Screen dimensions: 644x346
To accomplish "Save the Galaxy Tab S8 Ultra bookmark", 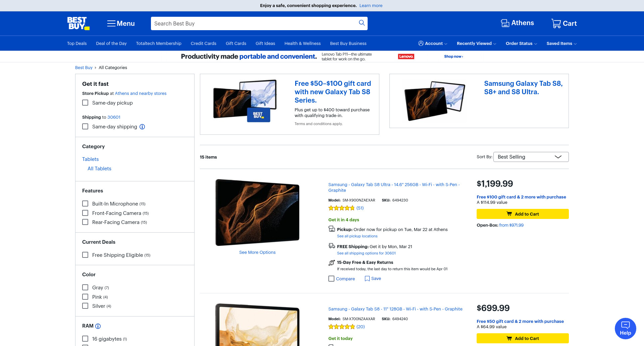I will (x=373, y=279).
